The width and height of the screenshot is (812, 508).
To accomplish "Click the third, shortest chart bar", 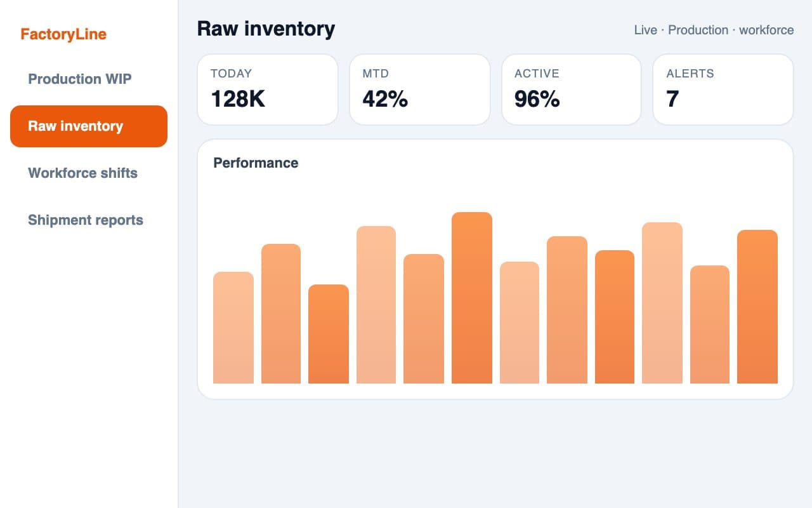I will (x=329, y=334).
